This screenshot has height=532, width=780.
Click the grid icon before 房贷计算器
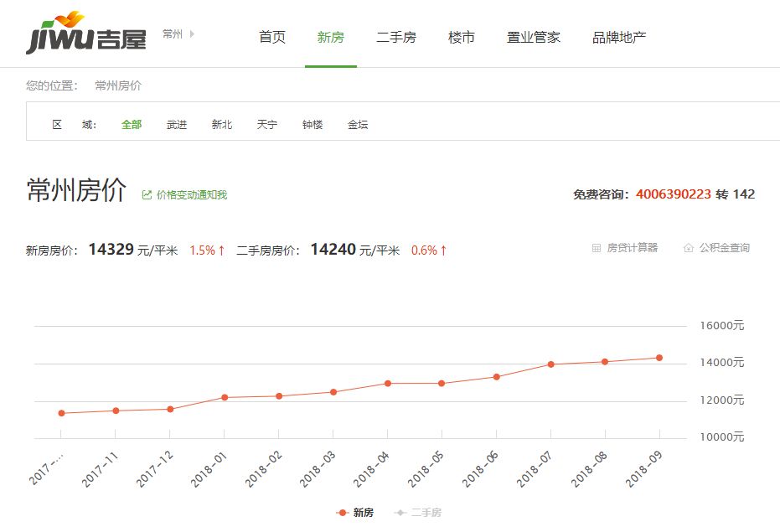tap(597, 247)
